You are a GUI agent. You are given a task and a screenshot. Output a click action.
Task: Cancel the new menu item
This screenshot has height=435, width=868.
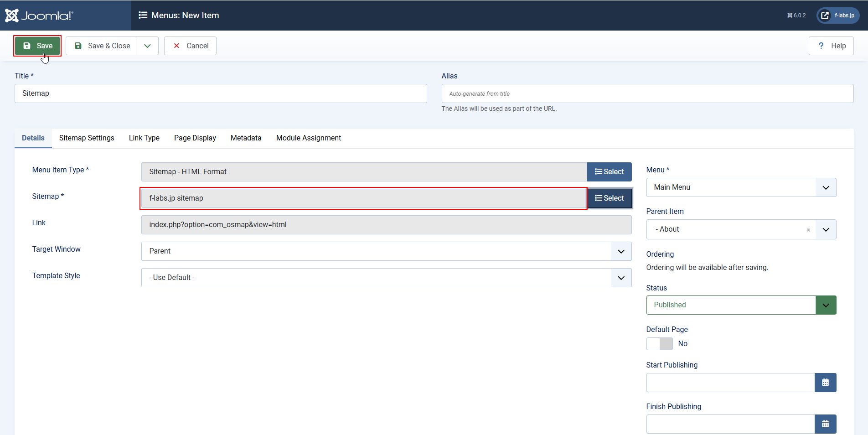(x=190, y=46)
